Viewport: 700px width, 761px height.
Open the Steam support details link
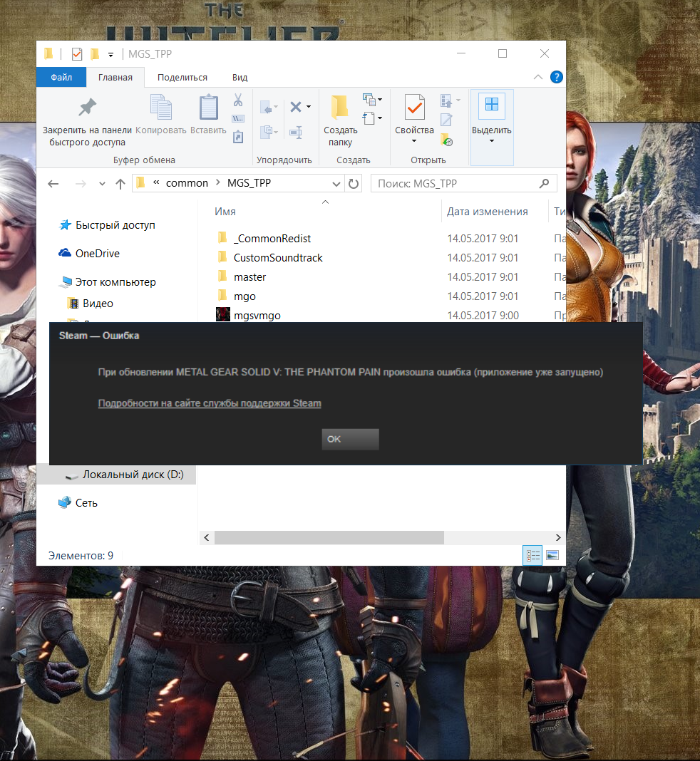coord(210,403)
